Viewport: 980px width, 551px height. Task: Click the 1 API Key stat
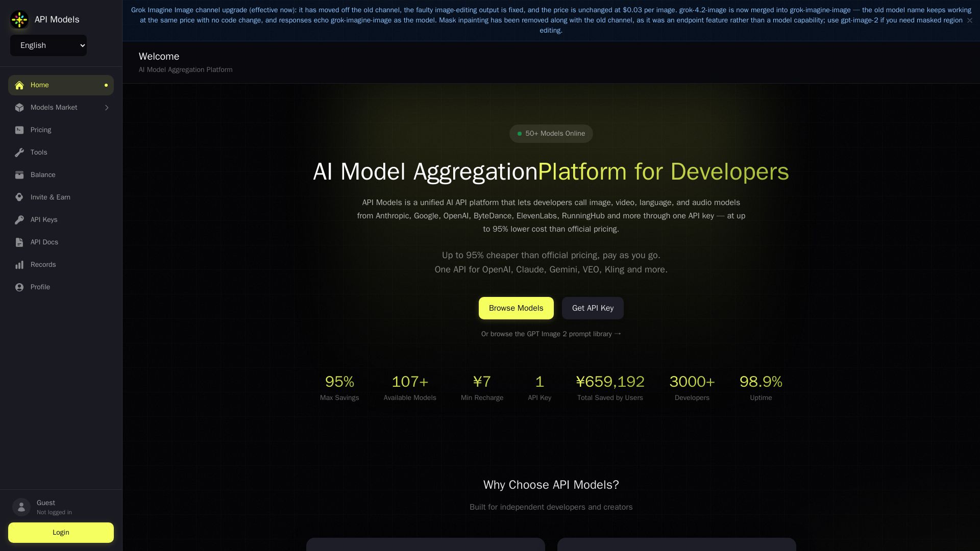540,388
